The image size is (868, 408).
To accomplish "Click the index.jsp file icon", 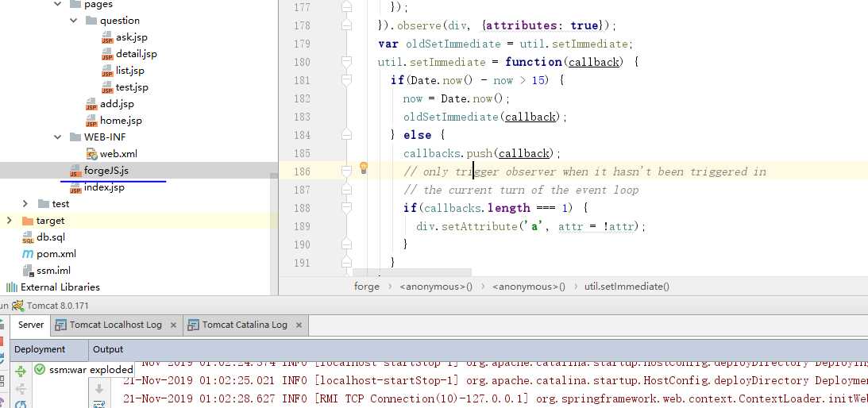I will [75, 187].
